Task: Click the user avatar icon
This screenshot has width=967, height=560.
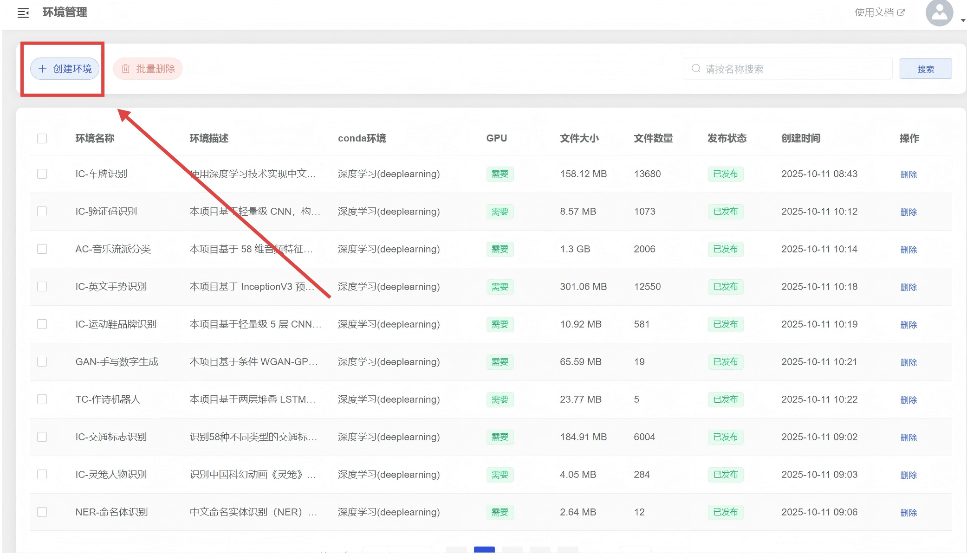Action: (x=939, y=13)
